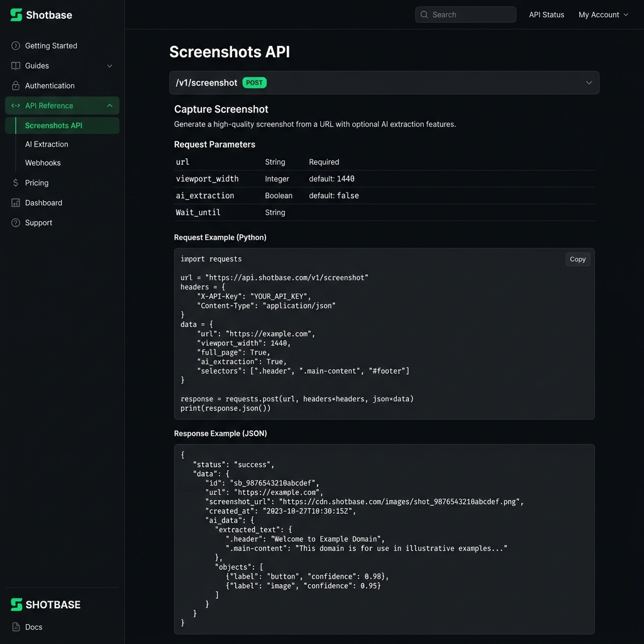Click the 'import requests' code line
The width and height of the screenshot is (644, 644).
click(211, 259)
